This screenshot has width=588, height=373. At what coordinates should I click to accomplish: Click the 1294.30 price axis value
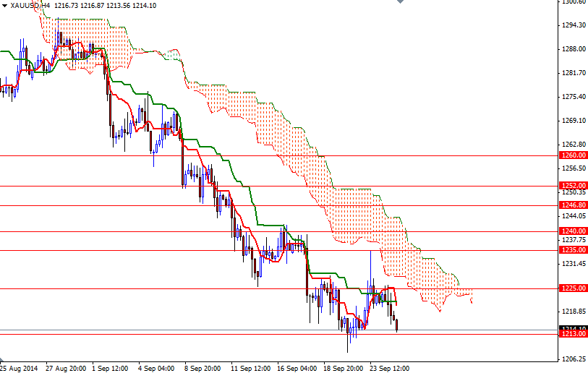[574, 25]
